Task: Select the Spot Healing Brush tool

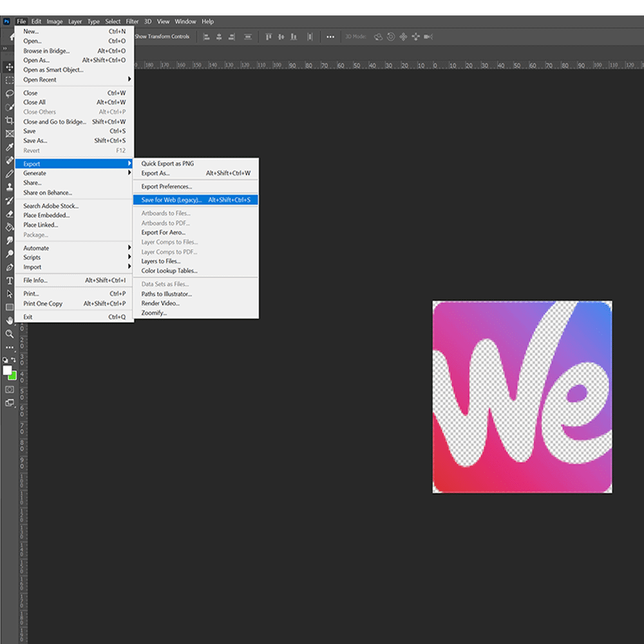Action: pyautogui.click(x=10, y=160)
